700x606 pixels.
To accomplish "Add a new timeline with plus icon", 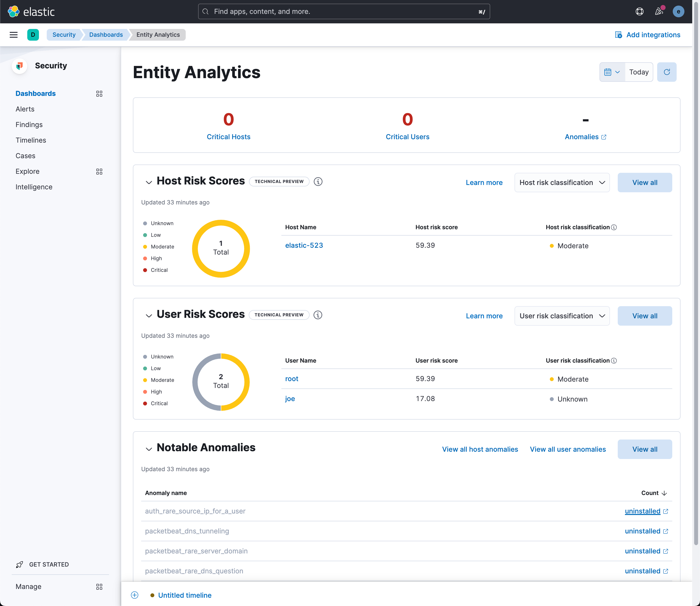I will (x=135, y=595).
